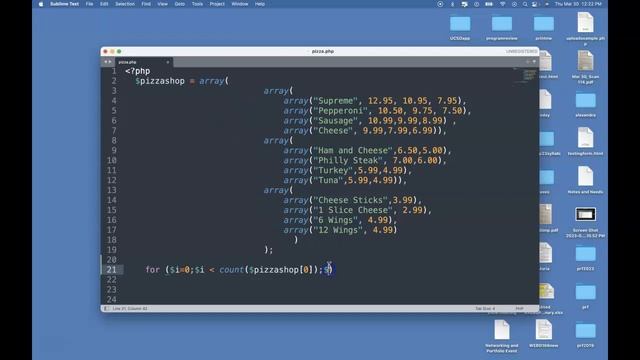This screenshot has width=640, height=360.
Task: Click the tab history back arrow
Action: coord(106,62)
